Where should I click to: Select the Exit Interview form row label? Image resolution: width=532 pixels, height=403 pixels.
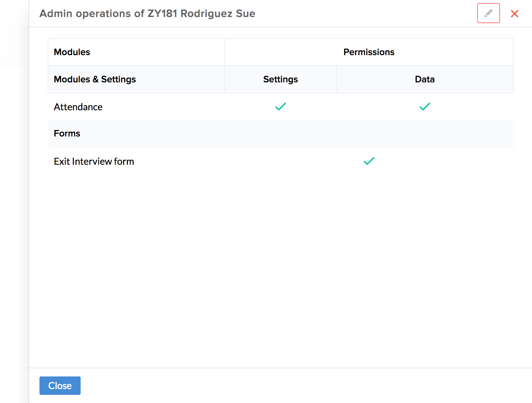[x=94, y=161]
